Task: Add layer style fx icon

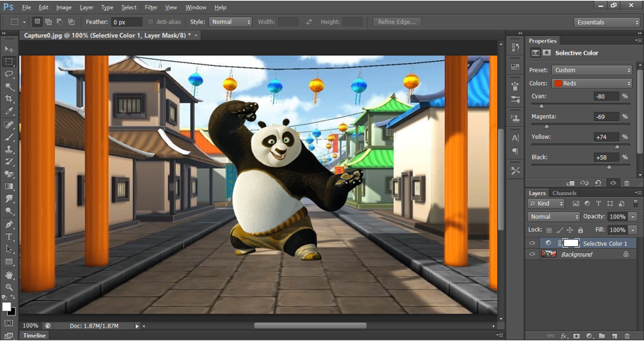Action: tap(564, 335)
